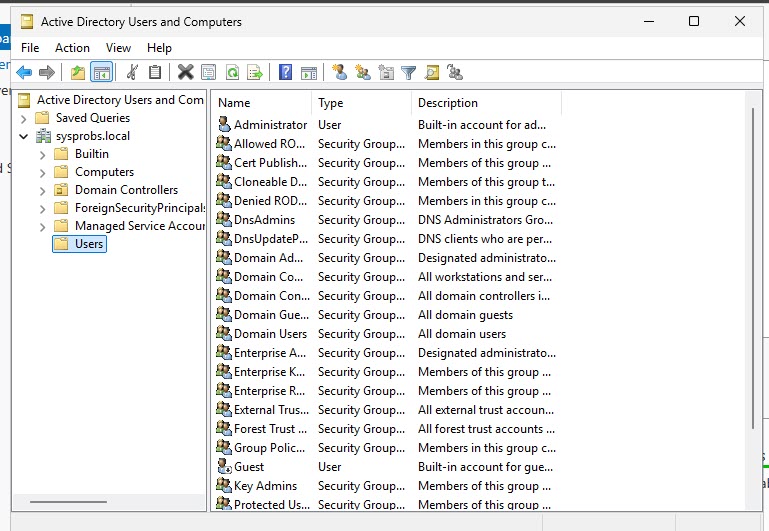Screen dimensions: 769x531
Task: Collapse the sysprobs.local domain node
Action: point(24,136)
